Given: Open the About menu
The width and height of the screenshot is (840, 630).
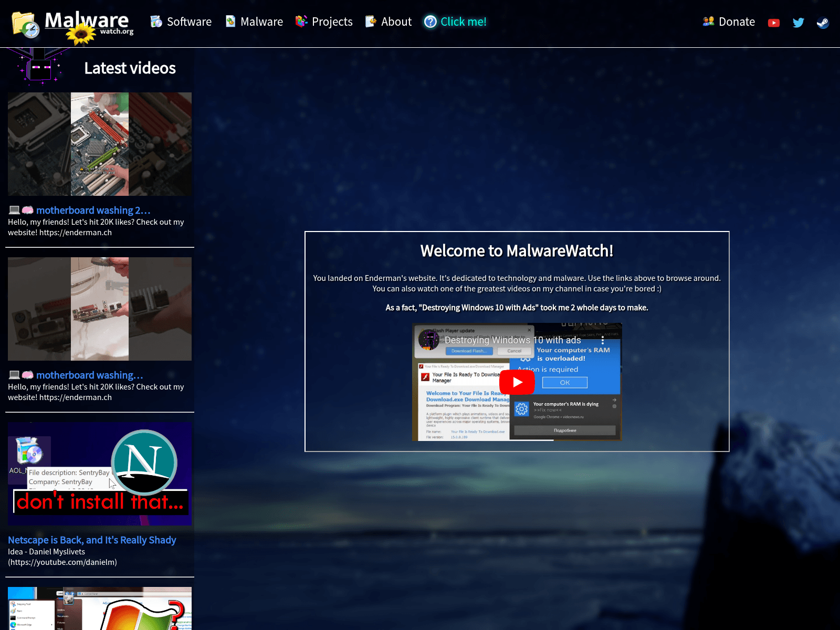Looking at the screenshot, I should [396, 22].
